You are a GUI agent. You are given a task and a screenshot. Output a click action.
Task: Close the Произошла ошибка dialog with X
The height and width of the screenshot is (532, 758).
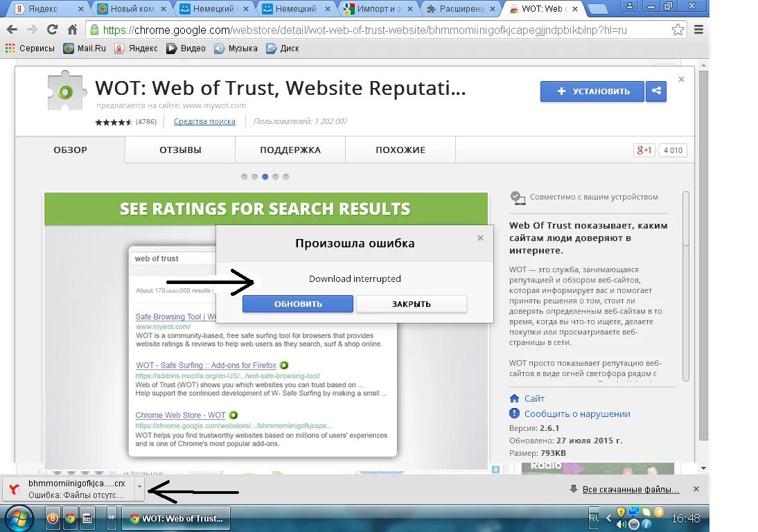tap(480, 238)
